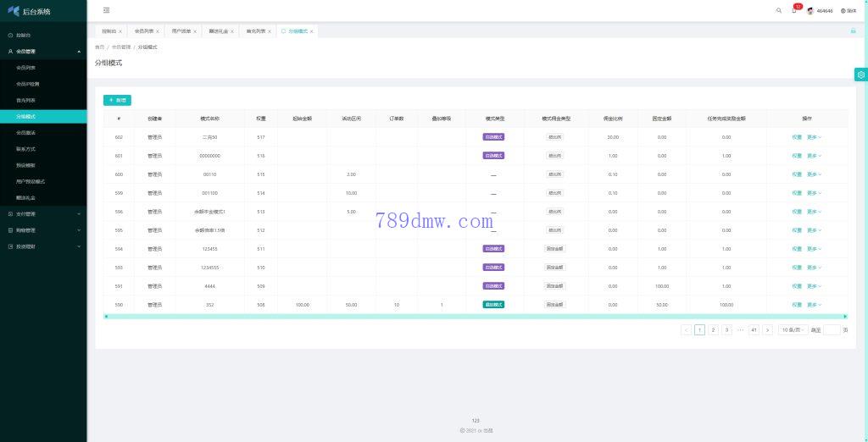Close the 会员列表 tab using its X
The image size is (868, 442).
pos(158,31)
